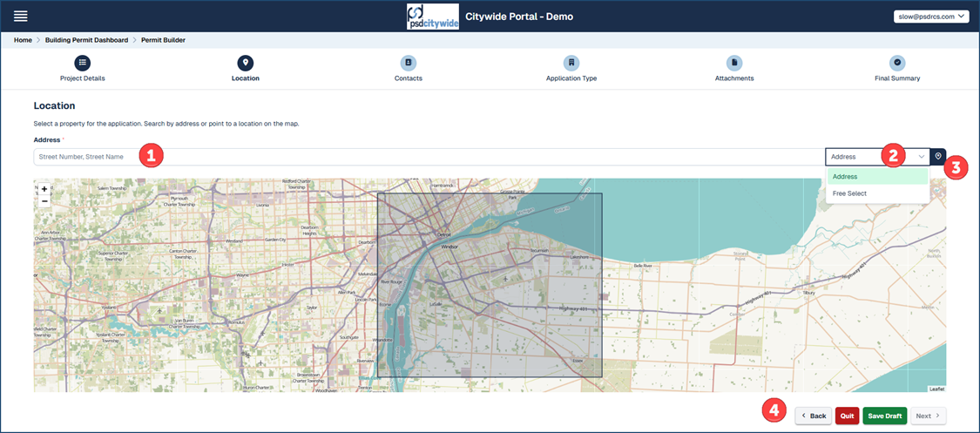Choose the Free Select option

(849, 193)
